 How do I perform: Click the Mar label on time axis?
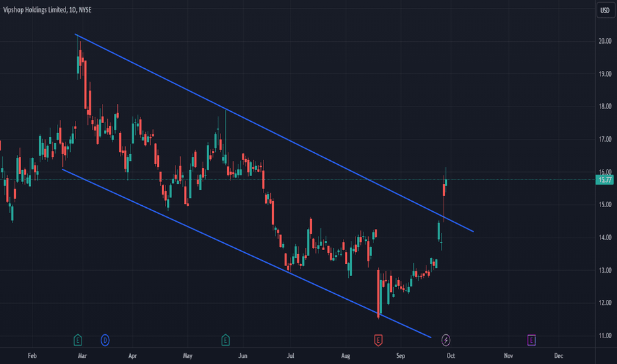[82, 356]
